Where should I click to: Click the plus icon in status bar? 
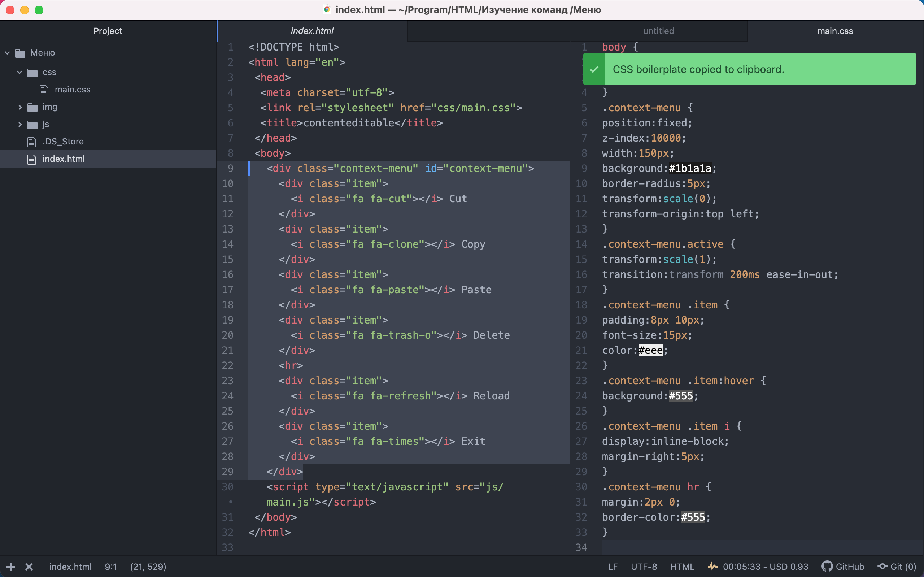pyautogui.click(x=11, y=567)
